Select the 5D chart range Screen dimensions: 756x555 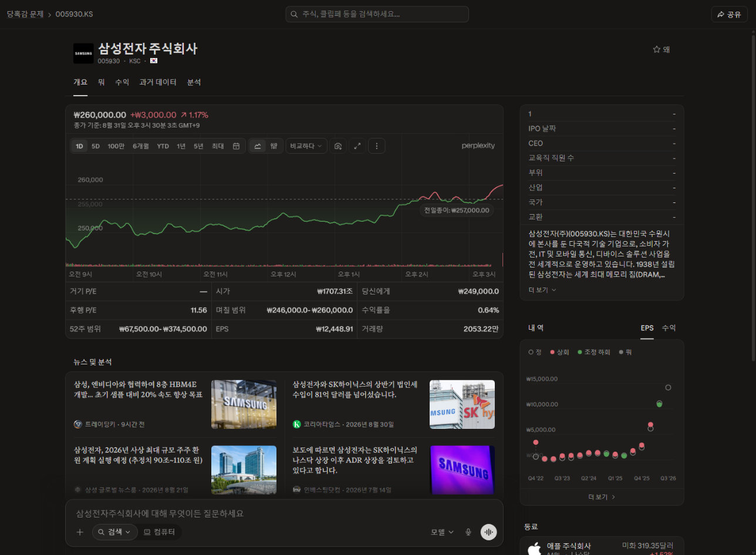click(x=96, y=146)
